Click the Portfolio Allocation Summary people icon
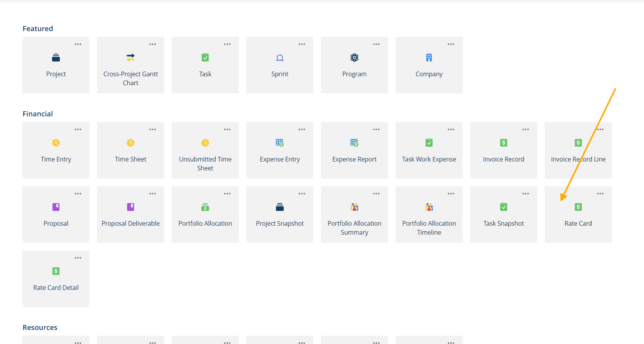644x344 pixels. pyautogui.click(x=354, y=207)
